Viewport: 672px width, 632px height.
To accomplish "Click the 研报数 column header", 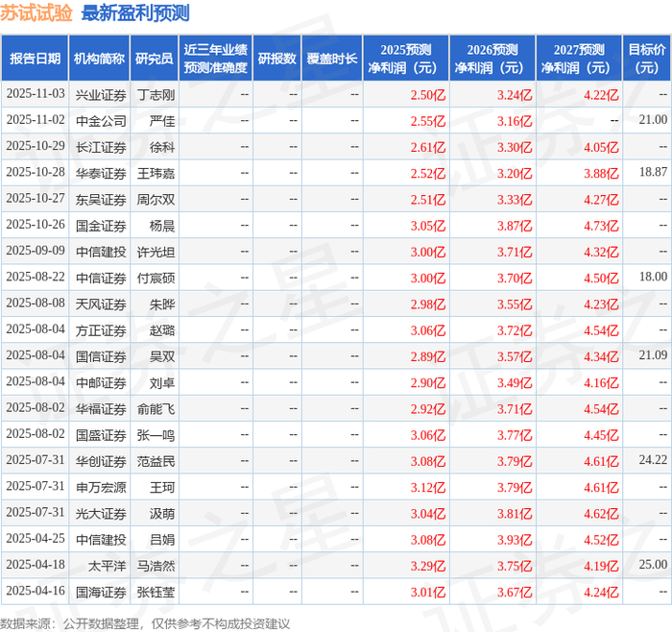I will [277, 59].
